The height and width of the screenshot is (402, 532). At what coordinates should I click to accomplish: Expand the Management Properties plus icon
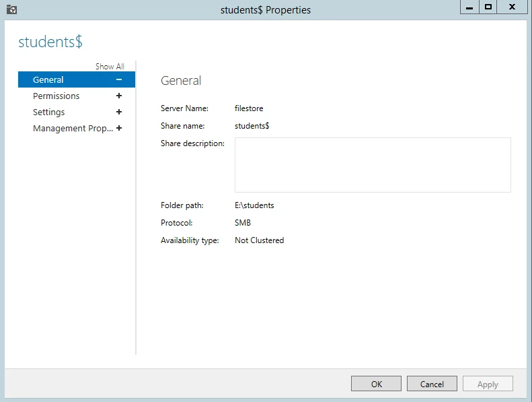119,128
